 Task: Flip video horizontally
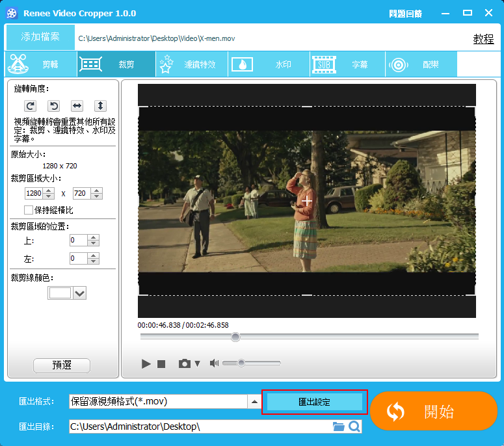point(77,106)
